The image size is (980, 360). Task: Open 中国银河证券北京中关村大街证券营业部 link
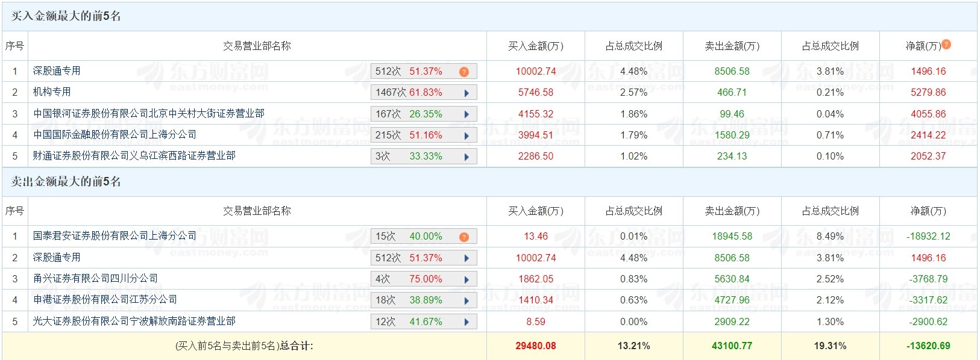point(149,113)
